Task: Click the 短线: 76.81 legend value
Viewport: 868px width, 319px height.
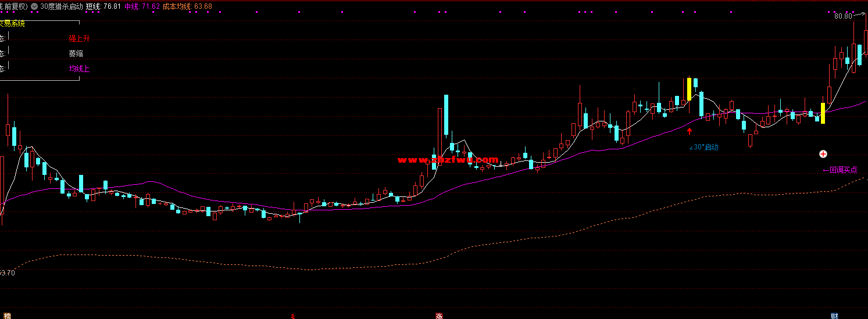Action: pyautogui.click(x=103, y=6)
